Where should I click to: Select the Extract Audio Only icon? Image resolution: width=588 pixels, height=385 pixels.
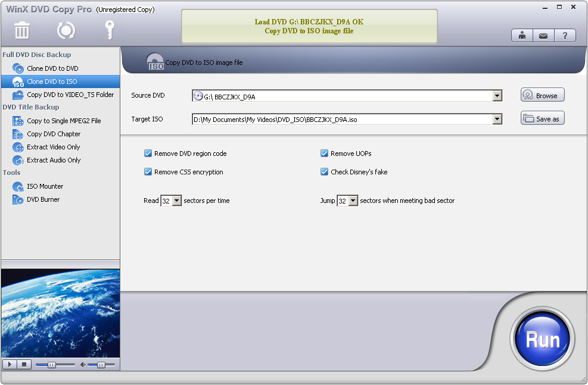point(18,160)
